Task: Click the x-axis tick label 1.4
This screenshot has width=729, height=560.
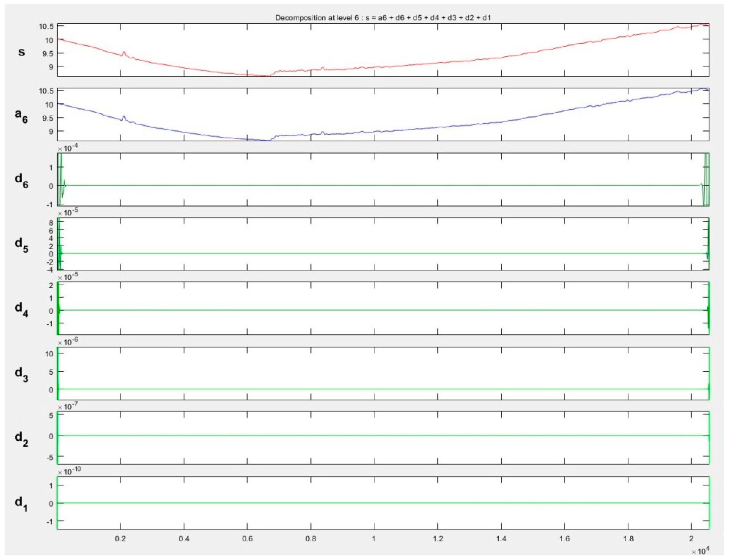Action: tap(501, 539)
